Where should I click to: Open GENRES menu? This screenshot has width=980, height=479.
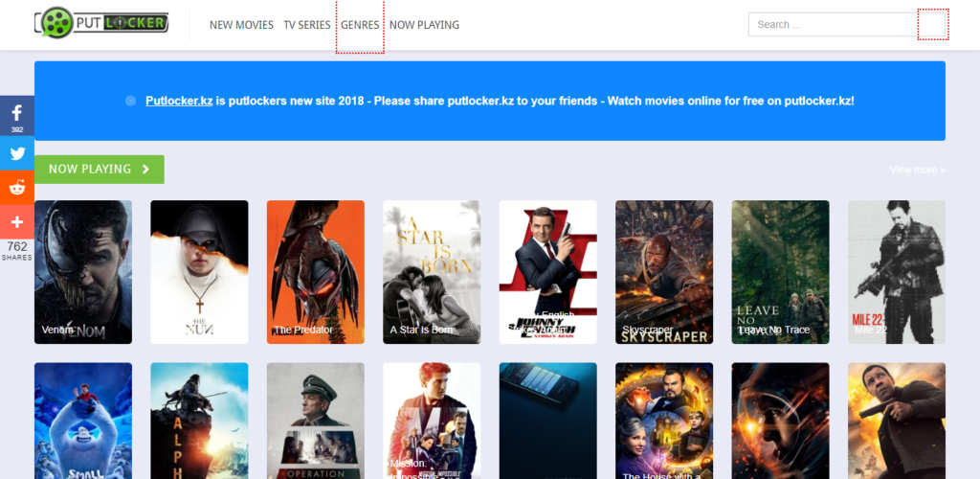[x=360, y=25]
